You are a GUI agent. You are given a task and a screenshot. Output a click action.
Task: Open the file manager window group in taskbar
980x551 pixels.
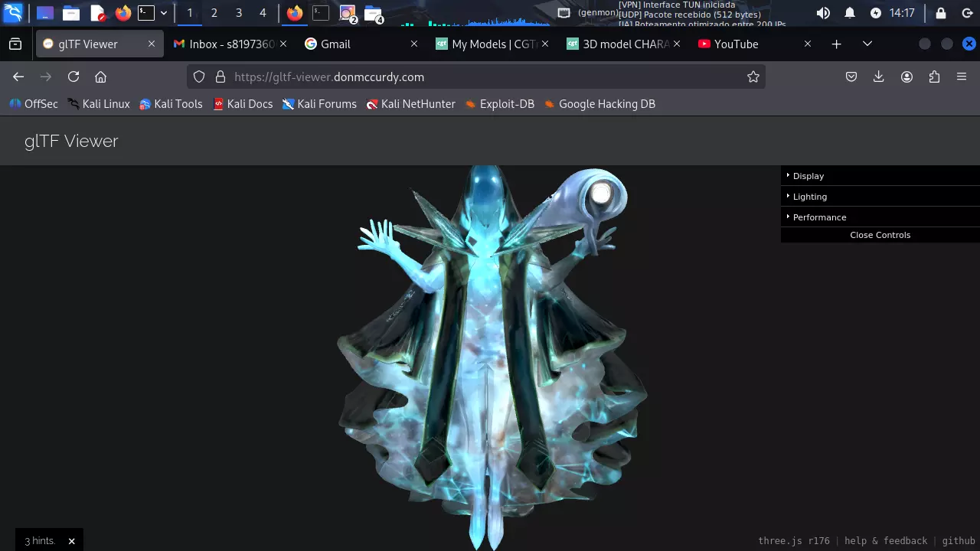click(x=374, y=14)
